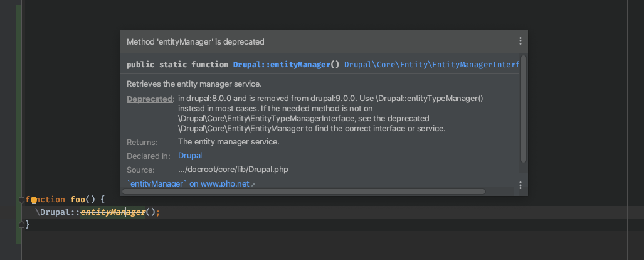Click the yellow lightbulb quick-fix icon

(x=34, y=201)
